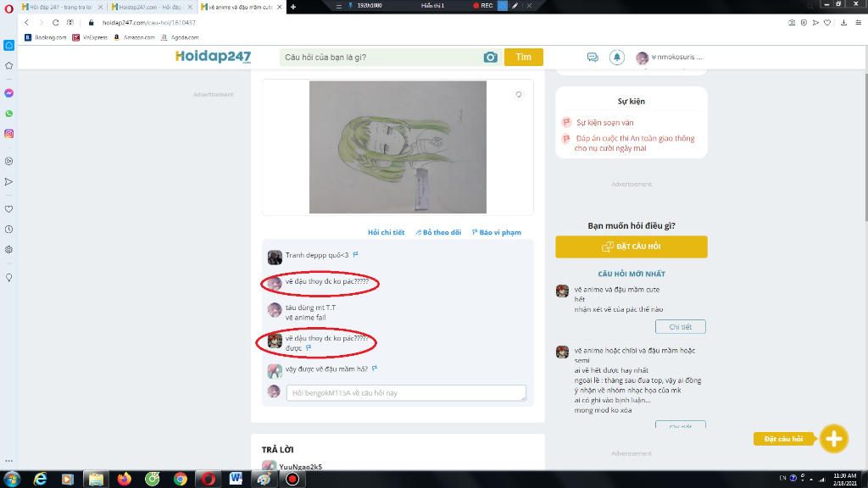Viewport: 868px width, 488px height.
Task: Reload the current page
Action: click(55, 23)
